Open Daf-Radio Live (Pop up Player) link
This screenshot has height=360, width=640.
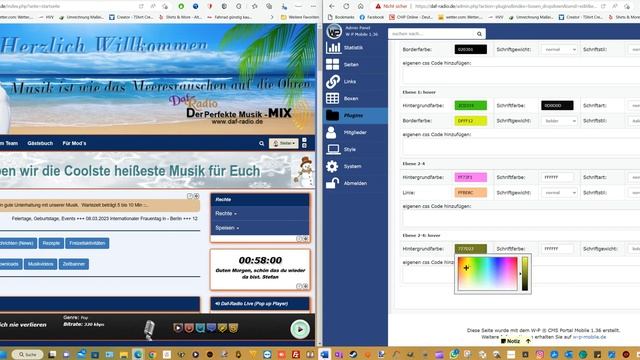[x=251, y=304]
